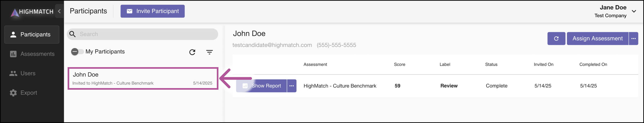Click the Invite Participant button
This screenshot has width=644, height=123.
152,11
